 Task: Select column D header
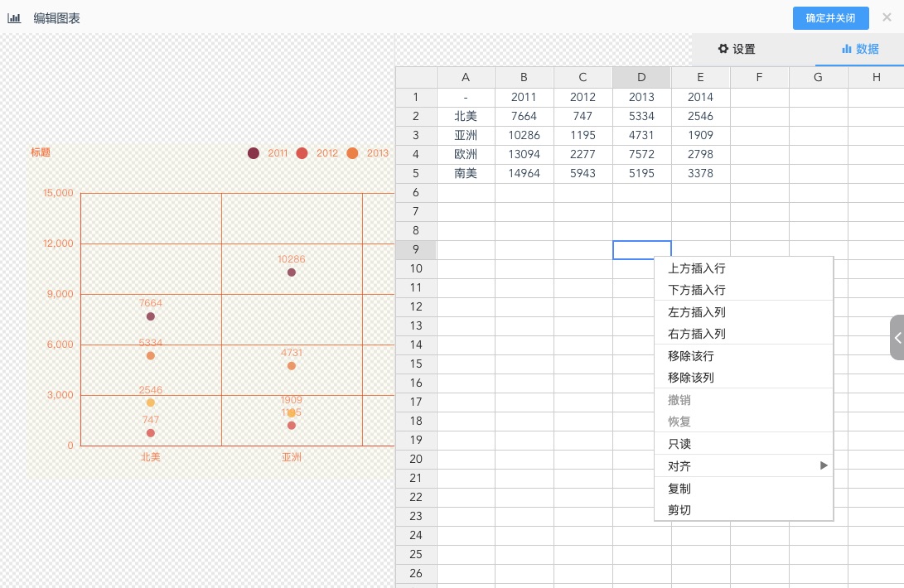[641, 77]
